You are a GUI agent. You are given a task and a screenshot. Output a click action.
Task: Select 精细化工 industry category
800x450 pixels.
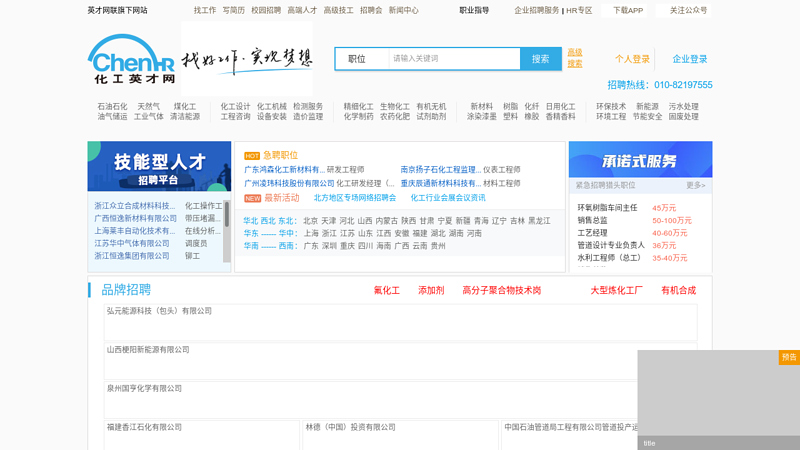[358, 107]
